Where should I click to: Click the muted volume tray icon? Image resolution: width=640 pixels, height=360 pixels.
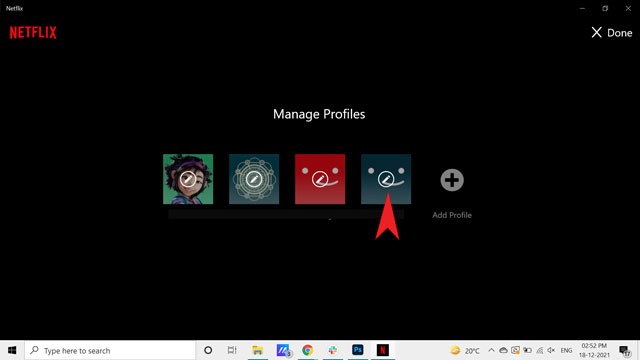pos(551,350)
